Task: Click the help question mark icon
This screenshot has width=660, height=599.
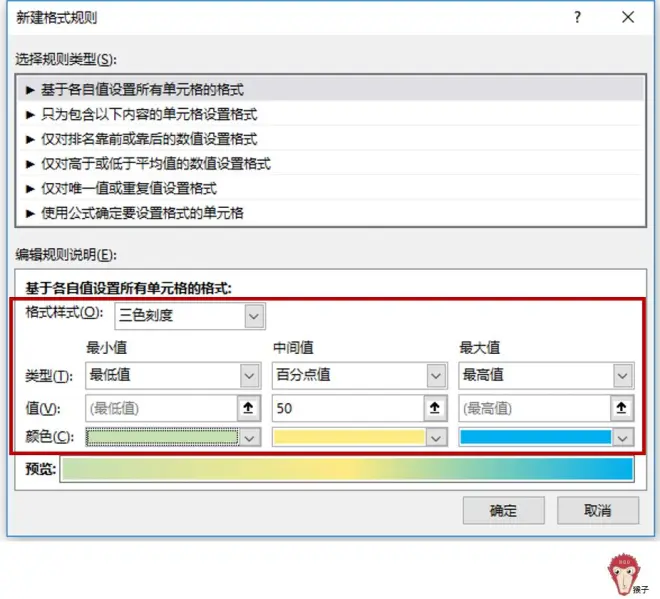Action: (x=578, y=17)
